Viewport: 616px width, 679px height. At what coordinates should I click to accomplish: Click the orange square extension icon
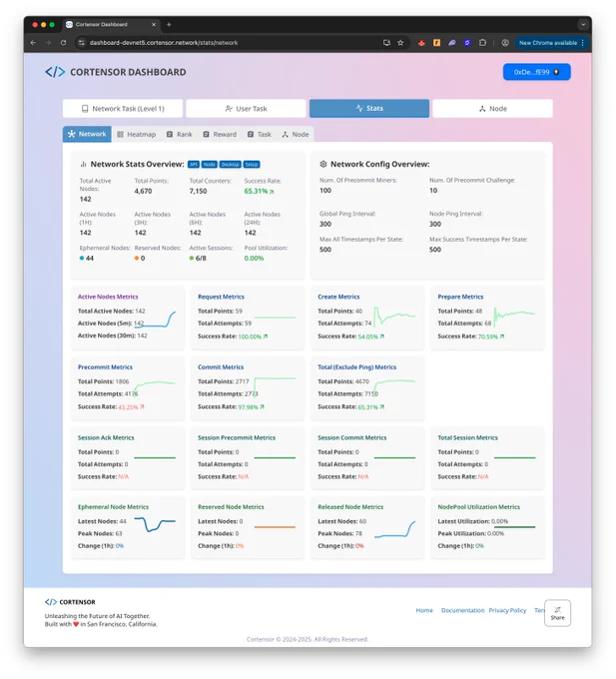(436, 42)
